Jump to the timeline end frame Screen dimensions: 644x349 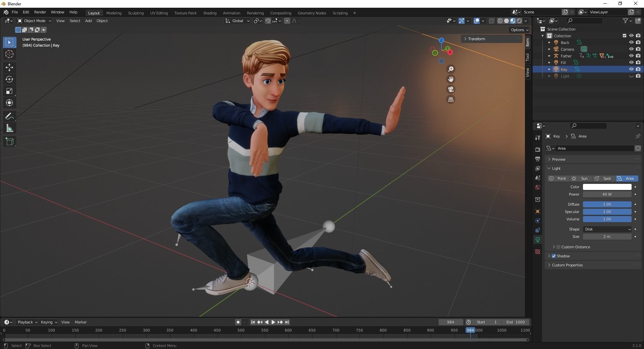click(287, 322)
